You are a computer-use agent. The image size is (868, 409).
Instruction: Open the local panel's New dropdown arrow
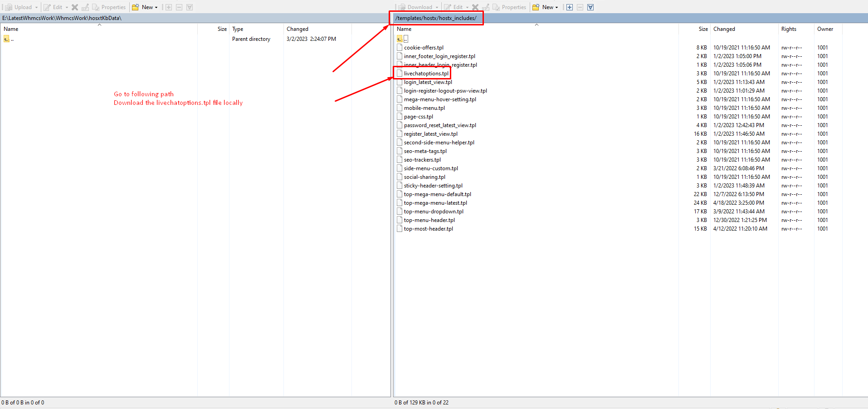[x=156, y=7]
